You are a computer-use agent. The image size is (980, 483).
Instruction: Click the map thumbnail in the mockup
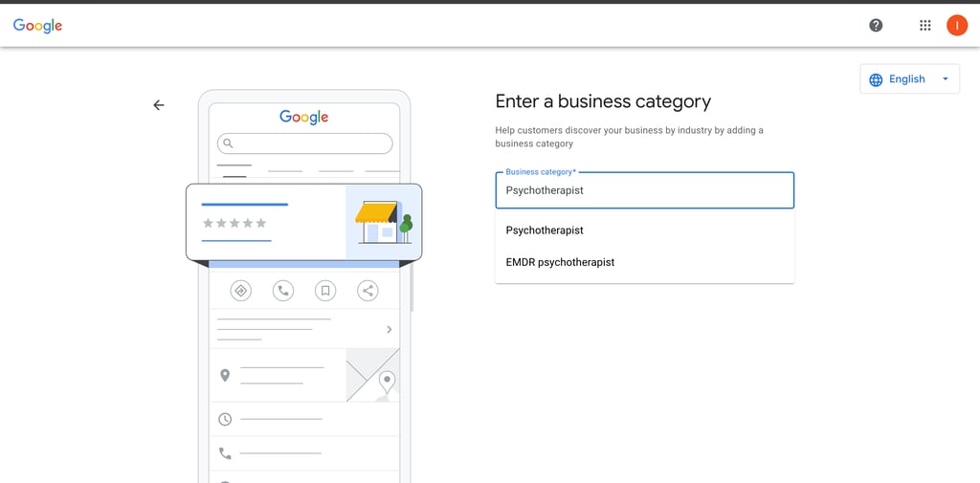[x=372, y=375]
